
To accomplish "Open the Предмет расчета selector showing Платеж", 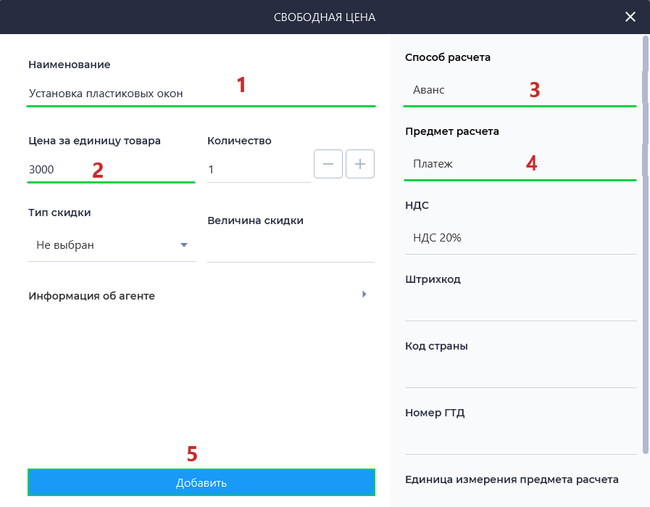I will click(x=520, y=164).
